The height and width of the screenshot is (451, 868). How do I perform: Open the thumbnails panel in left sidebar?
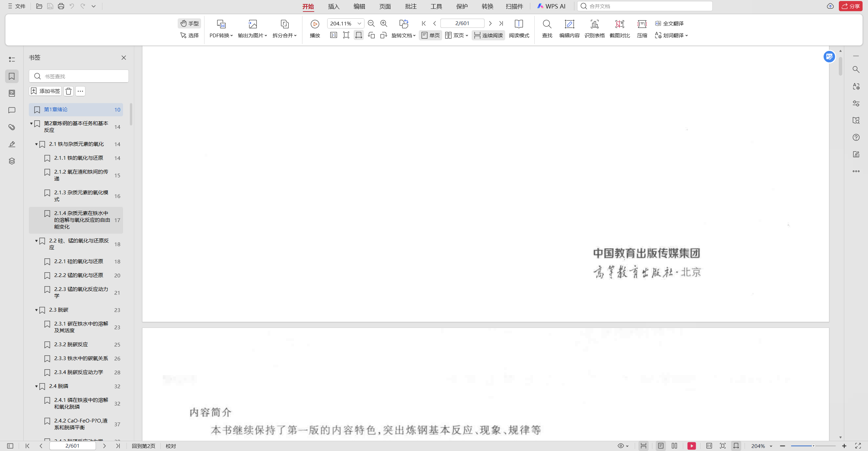12,93
